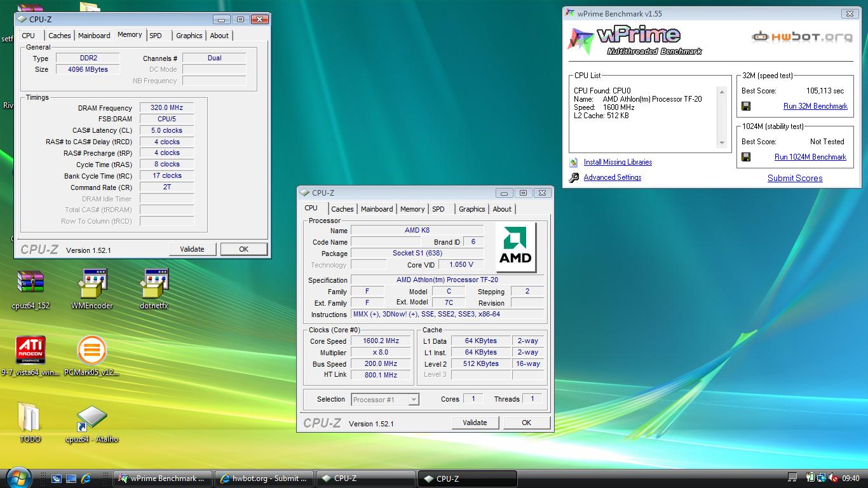Open Caches tab in Memory CPU-Z window

coord(60,36)
